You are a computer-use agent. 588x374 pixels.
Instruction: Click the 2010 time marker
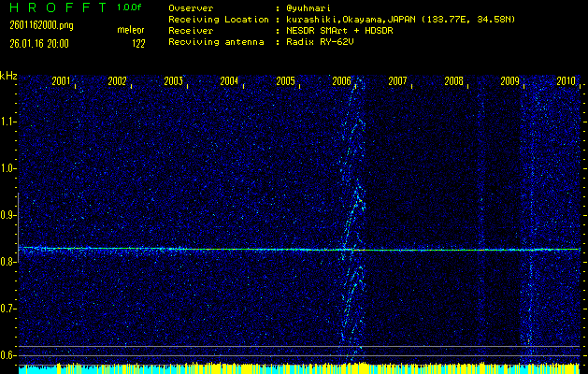click(x=566, y=82)
